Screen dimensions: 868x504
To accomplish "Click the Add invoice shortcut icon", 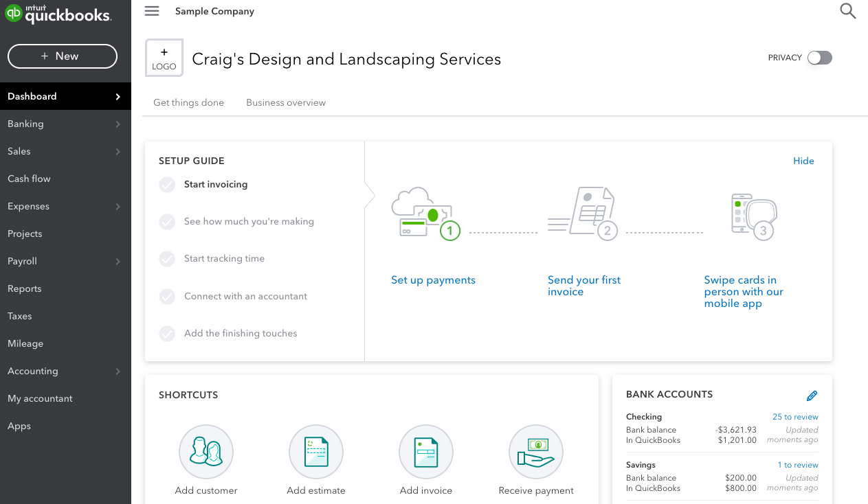I will [x=426, y=452].
